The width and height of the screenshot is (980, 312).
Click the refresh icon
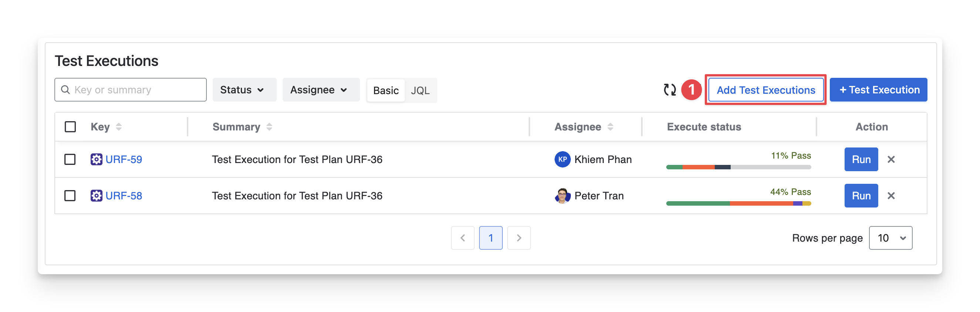pos(670,90)
